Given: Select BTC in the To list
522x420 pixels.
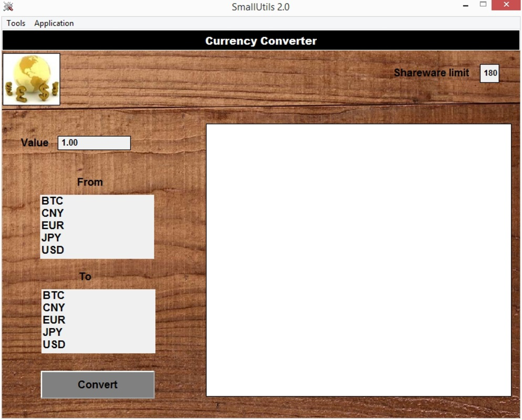Looking at the screenshot, I should (98, 296).
